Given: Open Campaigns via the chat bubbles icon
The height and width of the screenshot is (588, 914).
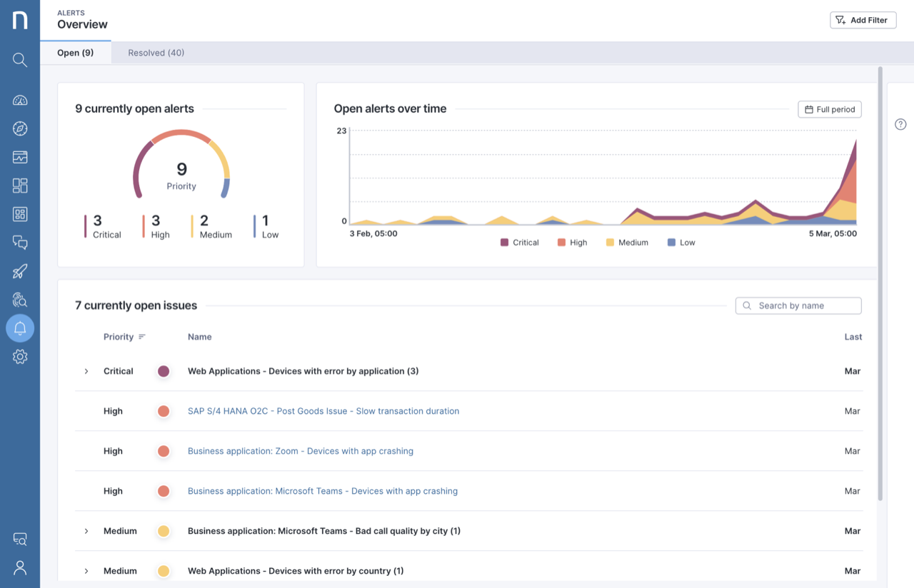Looking at the screenshot, I should point(19,243).
